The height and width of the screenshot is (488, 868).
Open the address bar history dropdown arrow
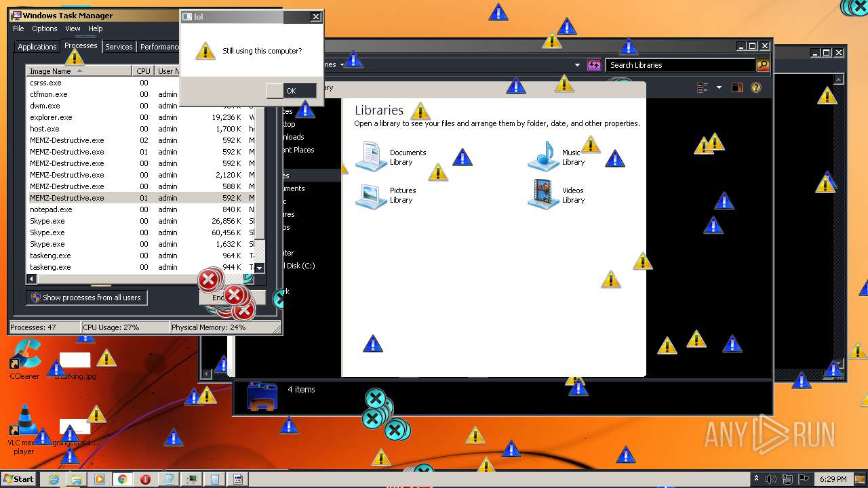577,65
